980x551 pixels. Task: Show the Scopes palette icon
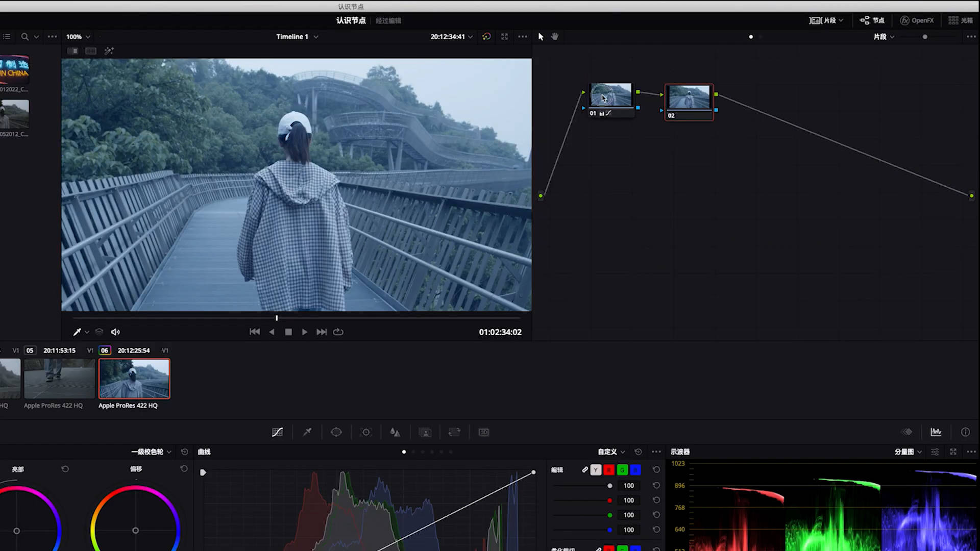pyautogui.click(x=936, y=432)
